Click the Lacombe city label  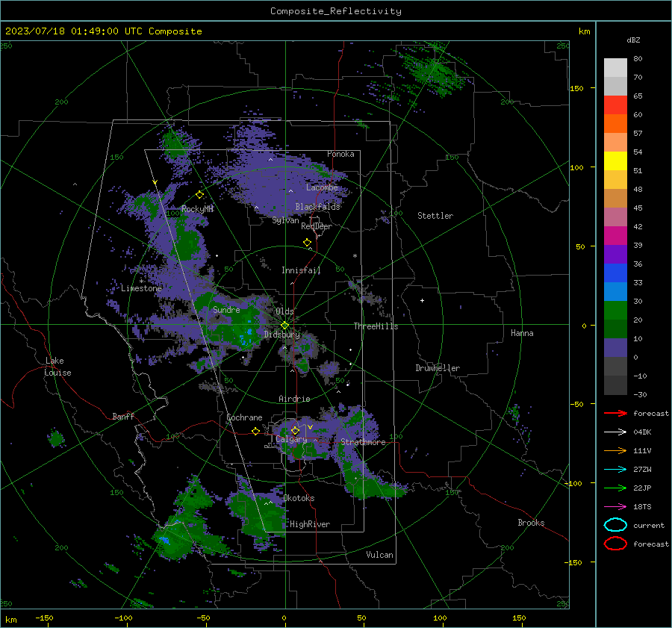coord(322,187)
